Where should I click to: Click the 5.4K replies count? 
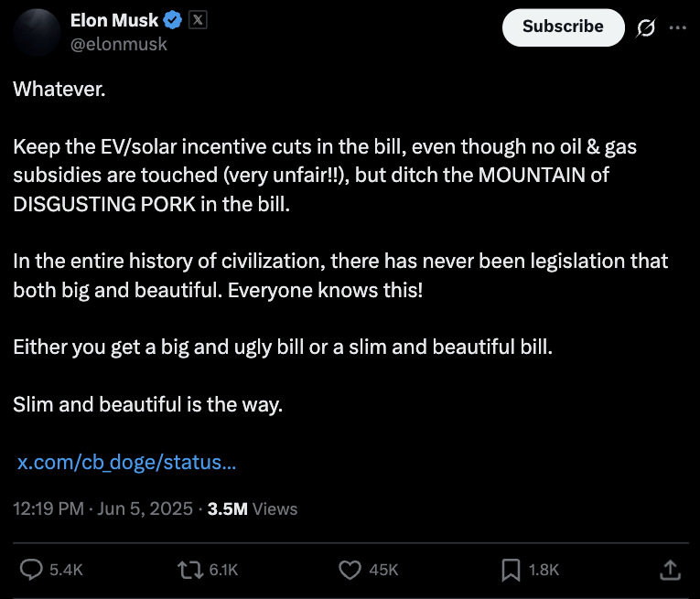(66, 569)
